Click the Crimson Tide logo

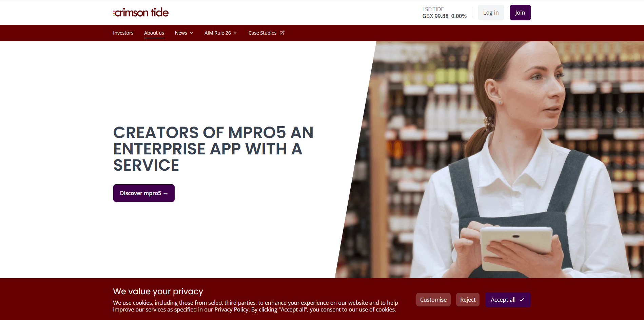point(141,13)
